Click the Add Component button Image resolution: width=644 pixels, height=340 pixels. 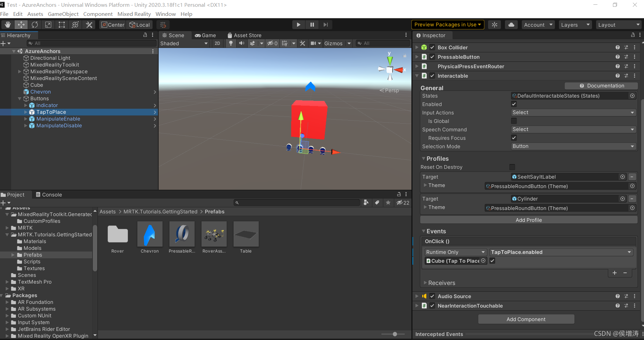[x=526, y=319]
